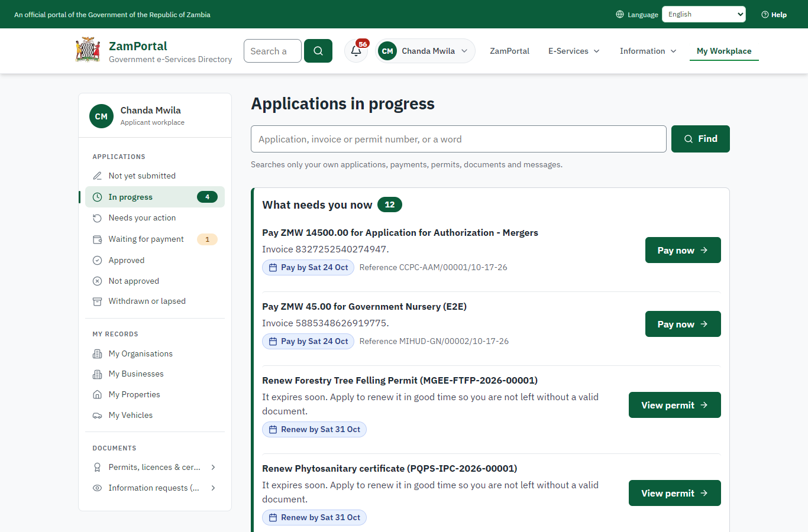Expand the Information menu
The image size is (808, 532).
648,51
